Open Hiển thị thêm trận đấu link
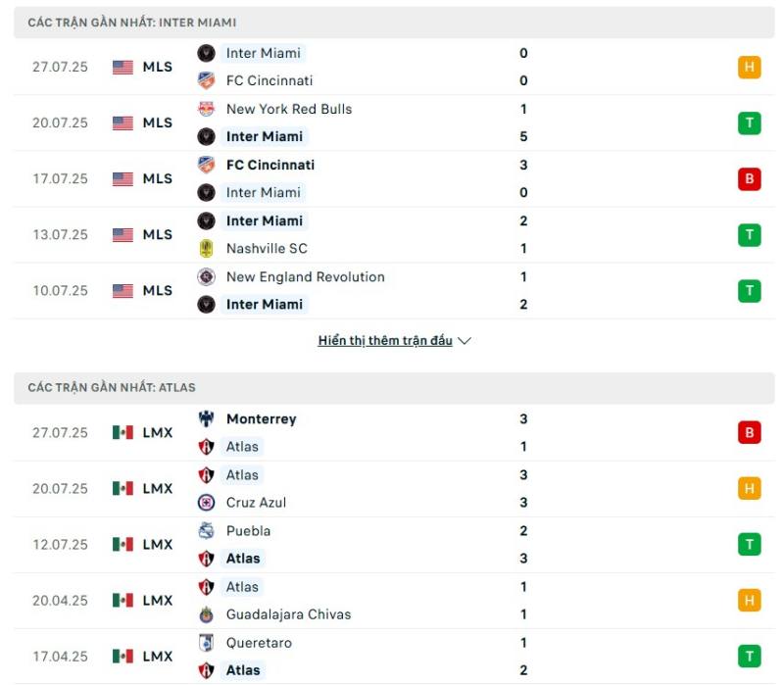This screenshot has width=784, height=685. (x=385, y=340)
